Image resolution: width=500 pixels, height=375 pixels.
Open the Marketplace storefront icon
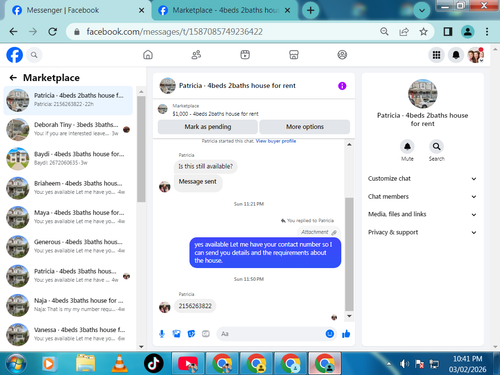(294, 55)
